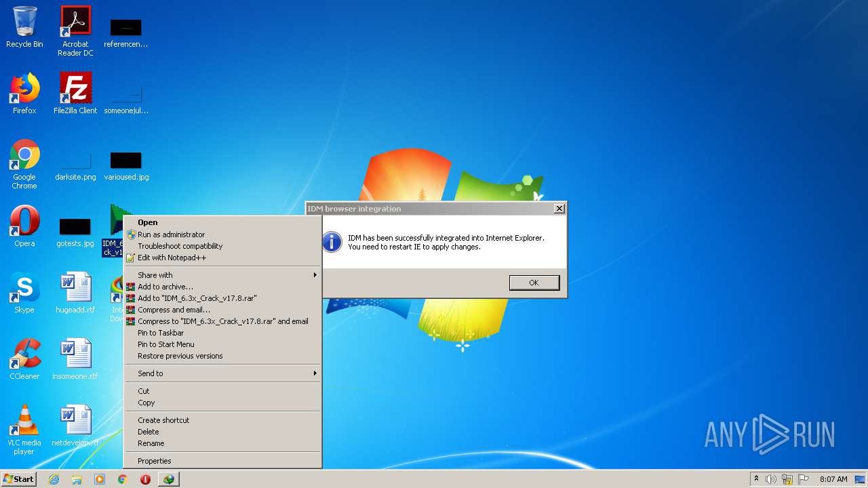Select the darksite.png file
868x488 pixels.
[x=75, y=167]
